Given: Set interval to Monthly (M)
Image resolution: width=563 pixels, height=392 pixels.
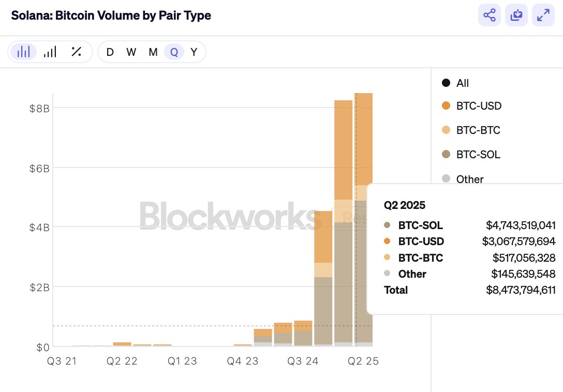Looking at the screenshot, I should click(x=153, y=52).
